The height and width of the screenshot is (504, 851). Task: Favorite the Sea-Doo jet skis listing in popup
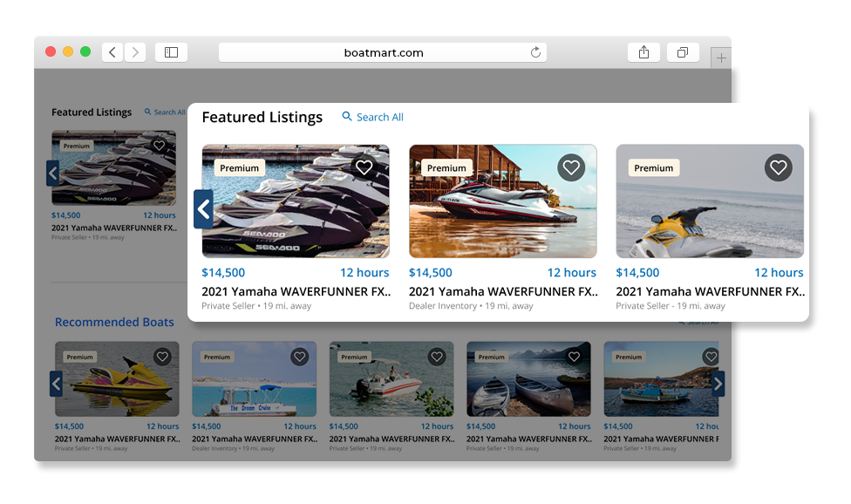[364, 167]
